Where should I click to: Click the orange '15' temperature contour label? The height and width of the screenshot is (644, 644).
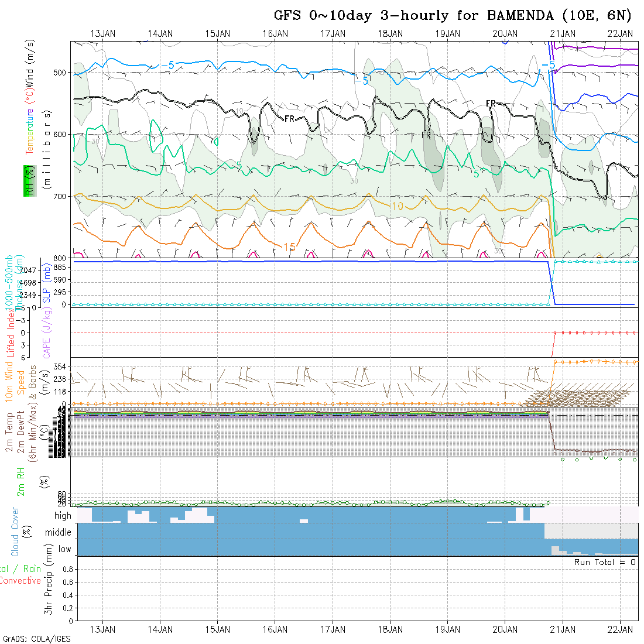[x=288, y=246]
